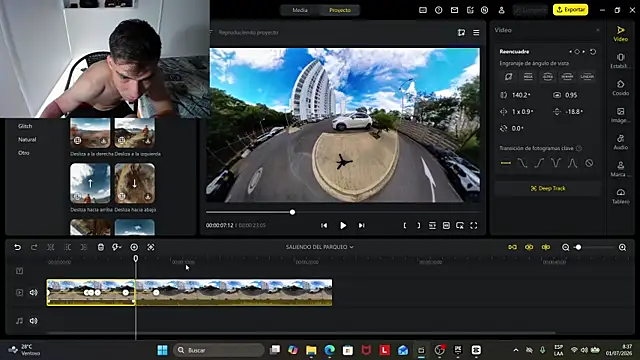Open the Estabilización sidebar panel icon
640x360 pixels.
[620, 60]
